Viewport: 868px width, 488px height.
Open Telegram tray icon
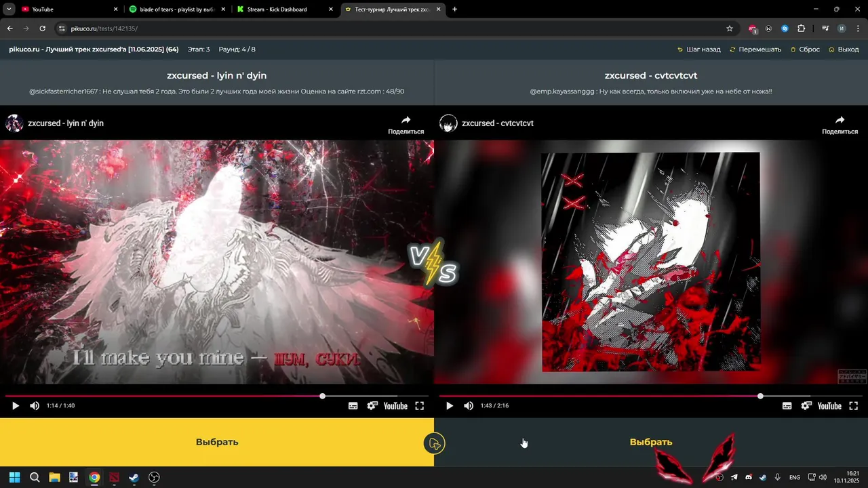[734, 477]
